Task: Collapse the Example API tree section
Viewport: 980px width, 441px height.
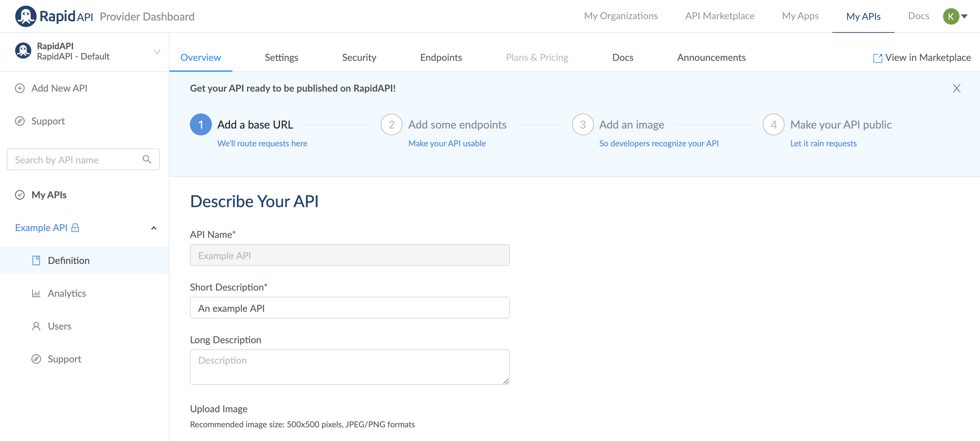Action: 154,228
